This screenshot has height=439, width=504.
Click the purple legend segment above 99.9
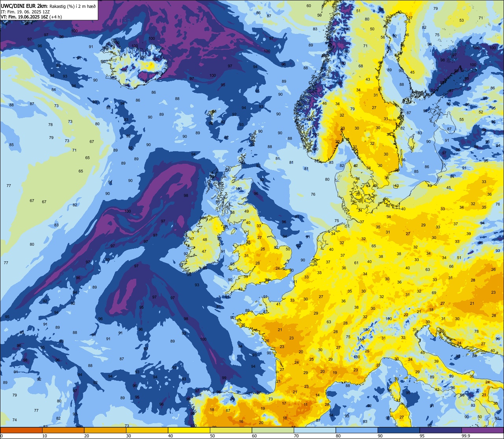point(482,430)
